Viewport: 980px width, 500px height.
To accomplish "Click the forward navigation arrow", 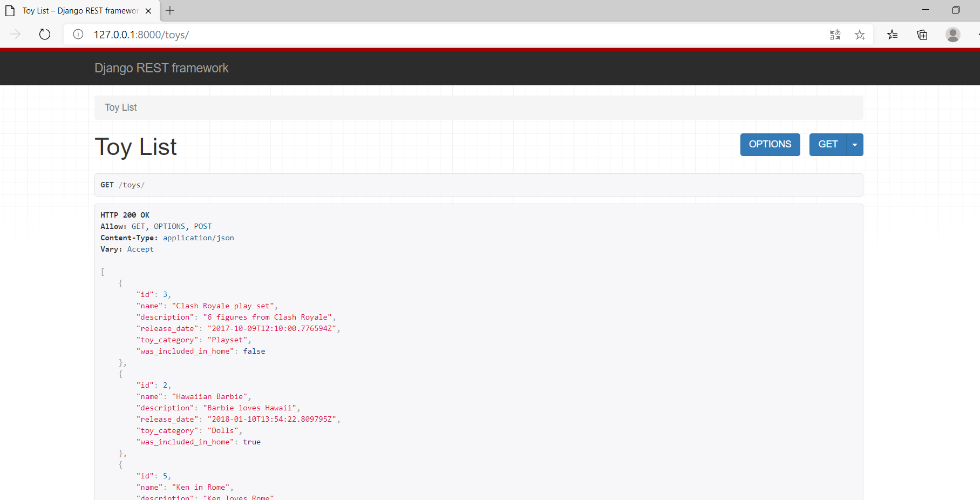I will [x=15, y=35].
